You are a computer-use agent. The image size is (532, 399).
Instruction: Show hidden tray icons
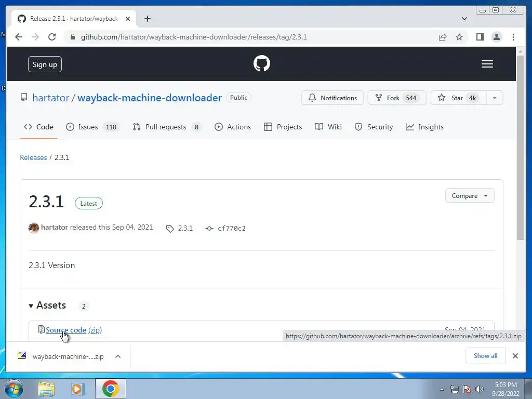[x=442, y=389]
